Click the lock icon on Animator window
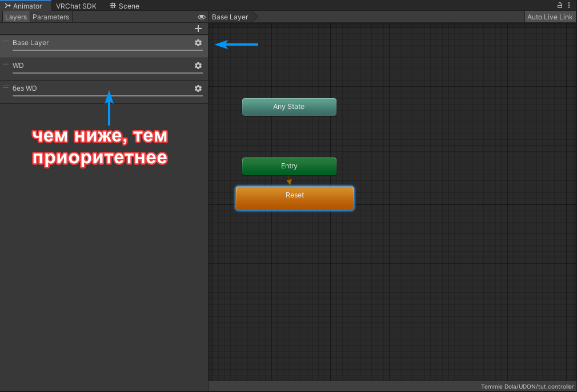577x392 pixels. (x=560, y=5)
